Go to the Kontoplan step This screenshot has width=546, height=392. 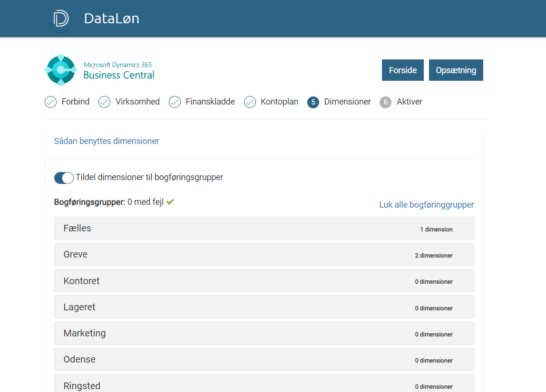(280, 102)
